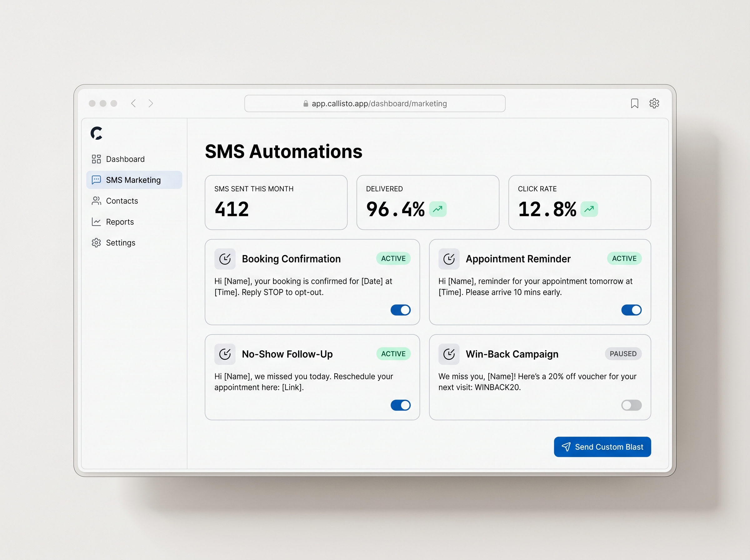Click the bookmark icon in browser bar
The height and width of the screenshot is (560, 750).
tap(634, 103)
